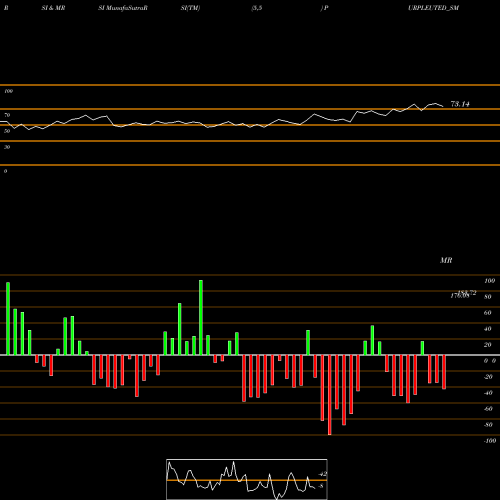Click the 80 label on MR axis
This screenshot has height=500, width=500.
(x=488, y=297)
